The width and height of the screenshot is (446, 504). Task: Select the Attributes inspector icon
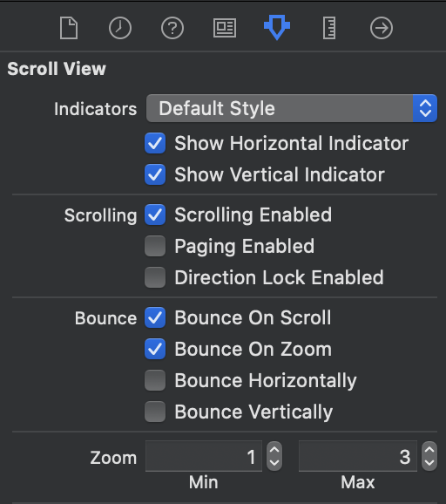277,27
